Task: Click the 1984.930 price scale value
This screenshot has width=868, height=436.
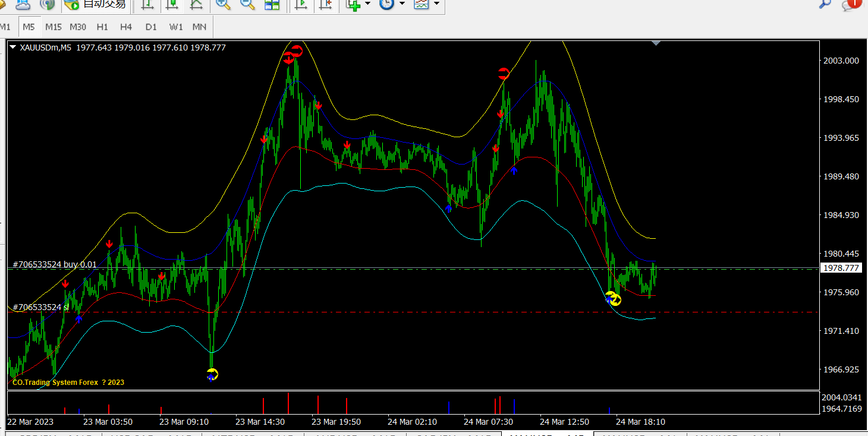Action: click(x=841, y=215)
